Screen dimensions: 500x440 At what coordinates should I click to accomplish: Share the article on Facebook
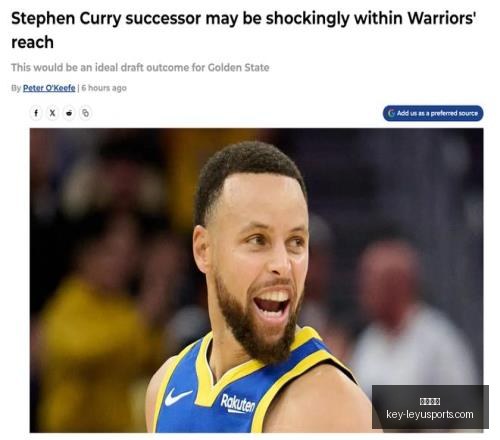coord(36,113)
